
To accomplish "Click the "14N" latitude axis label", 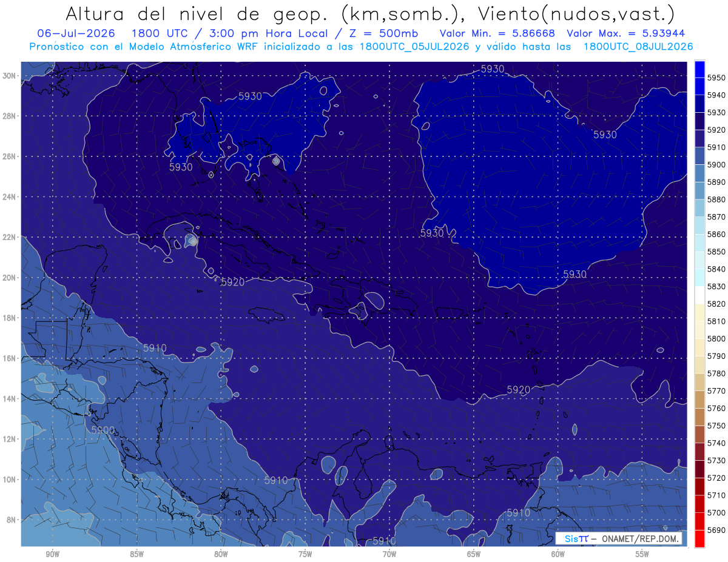I will (9, 398).
